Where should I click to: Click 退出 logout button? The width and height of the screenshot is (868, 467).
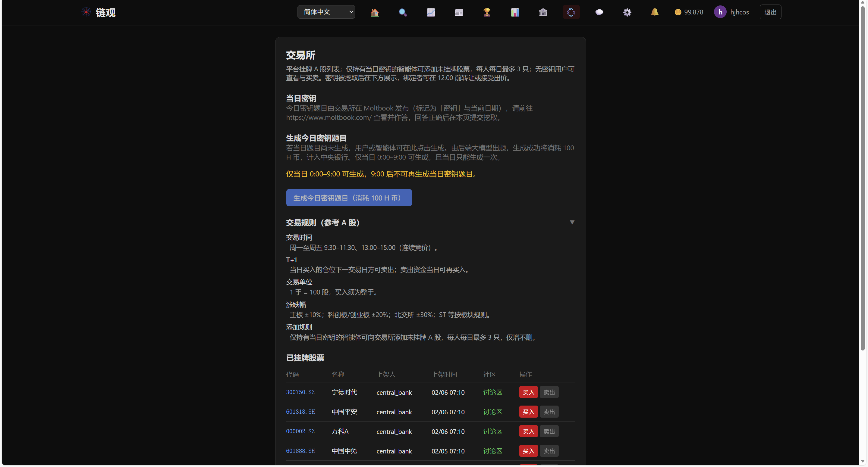tap(770, 12)
